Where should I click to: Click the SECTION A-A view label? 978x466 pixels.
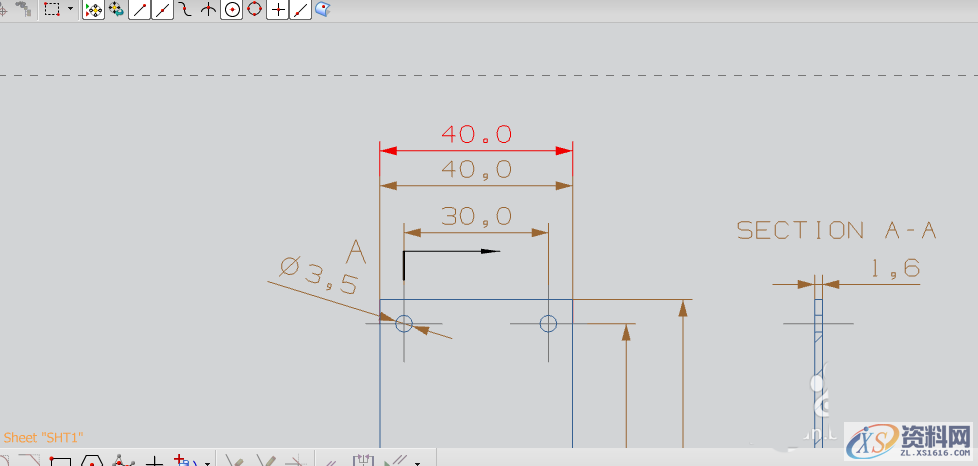(x=836, y=230)
